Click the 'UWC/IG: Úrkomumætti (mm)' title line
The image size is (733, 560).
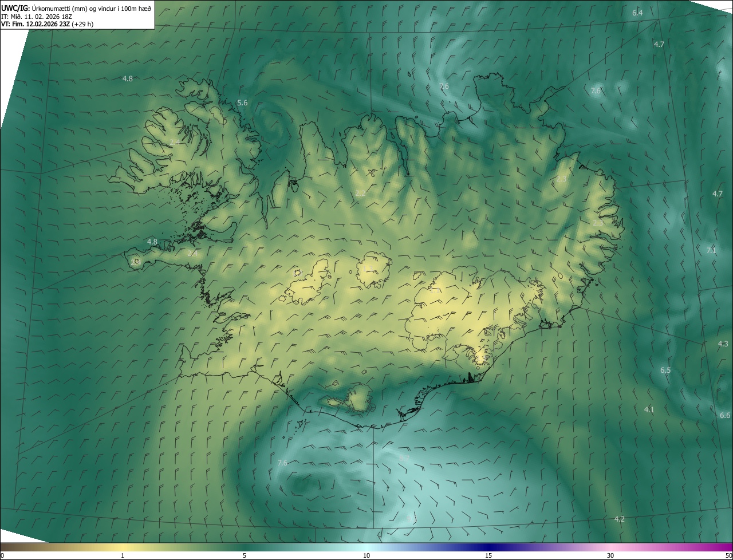(x=76, y=8)
